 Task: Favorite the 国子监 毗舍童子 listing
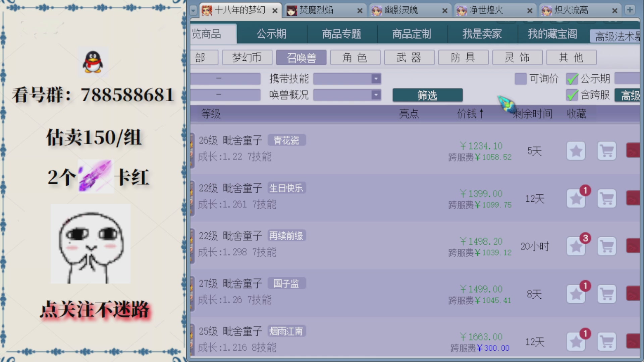pyautogui.click(x=576, y=294)
